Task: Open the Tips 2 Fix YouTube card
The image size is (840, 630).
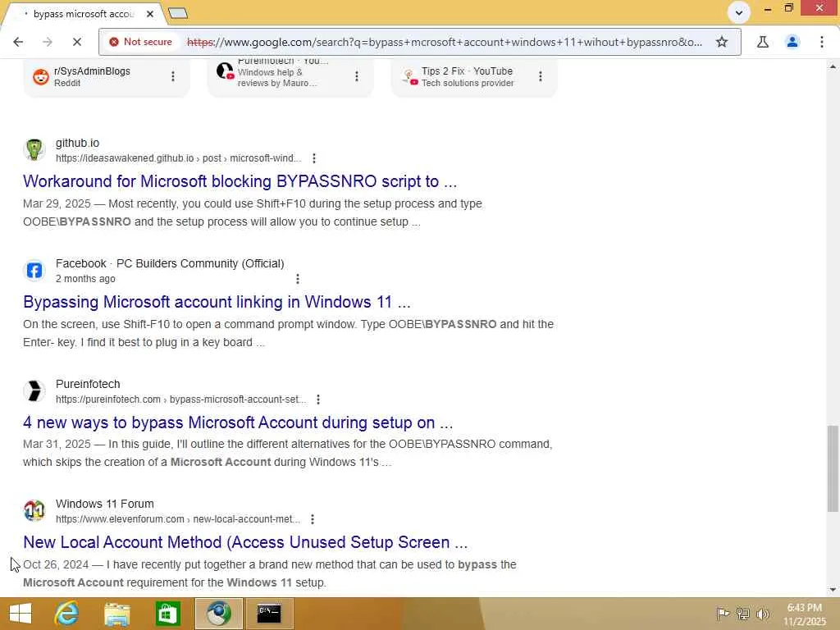Action: pyautogui.click(x=473, y=77)
